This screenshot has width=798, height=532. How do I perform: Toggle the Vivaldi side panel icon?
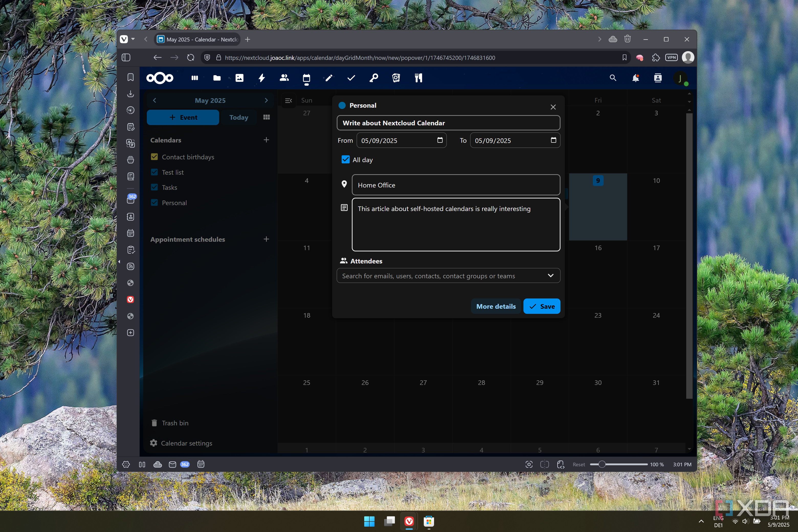[x=126, y=58]
